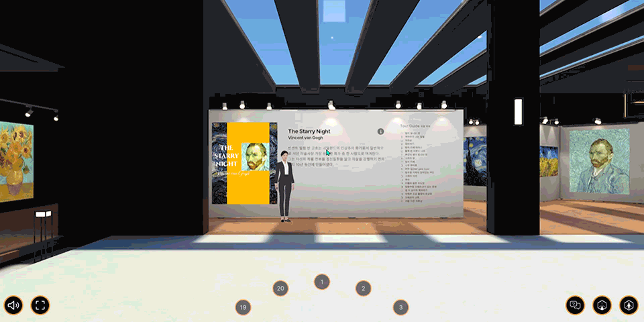Select the Sunflowers painting on the left wall
This screenshot has height=322, width=644.
click(x=13, y=162)
